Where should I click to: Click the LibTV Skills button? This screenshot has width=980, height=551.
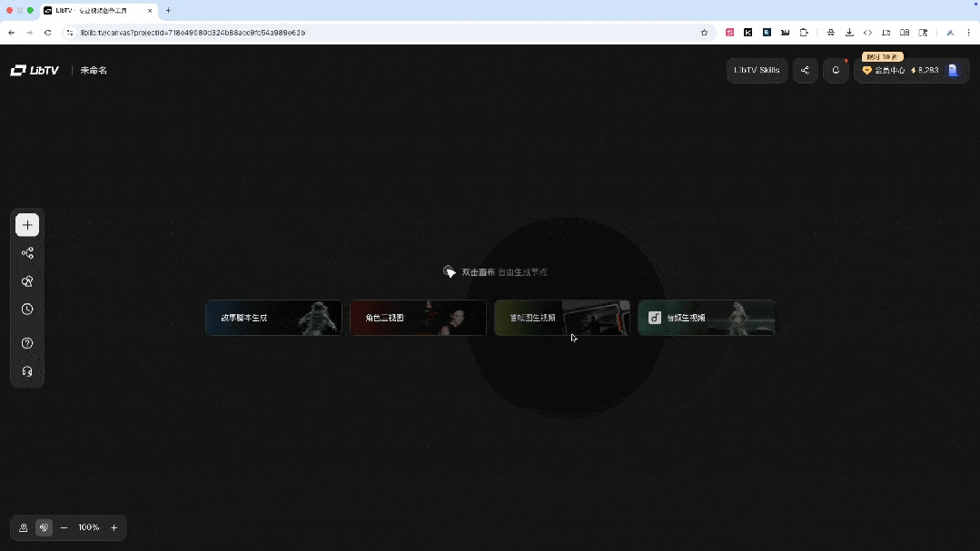pos(757,71)
